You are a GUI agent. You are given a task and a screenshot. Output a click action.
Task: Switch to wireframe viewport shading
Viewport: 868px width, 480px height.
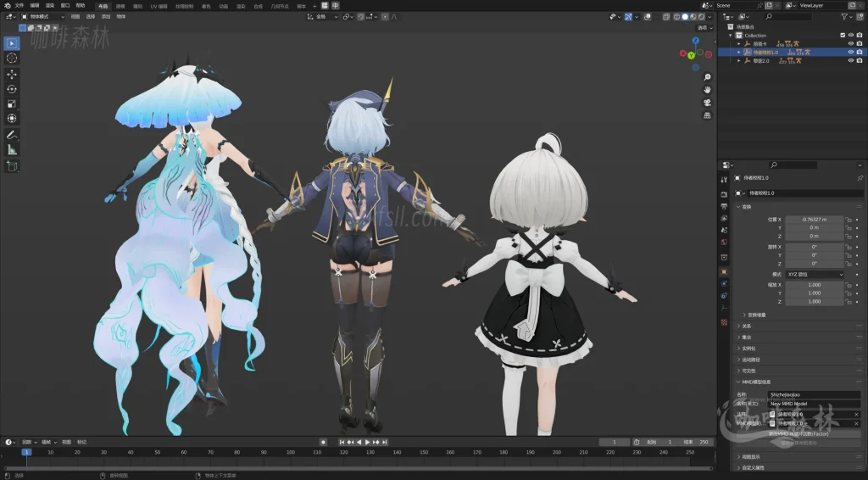pyautogui.click(x=676, y=17)
